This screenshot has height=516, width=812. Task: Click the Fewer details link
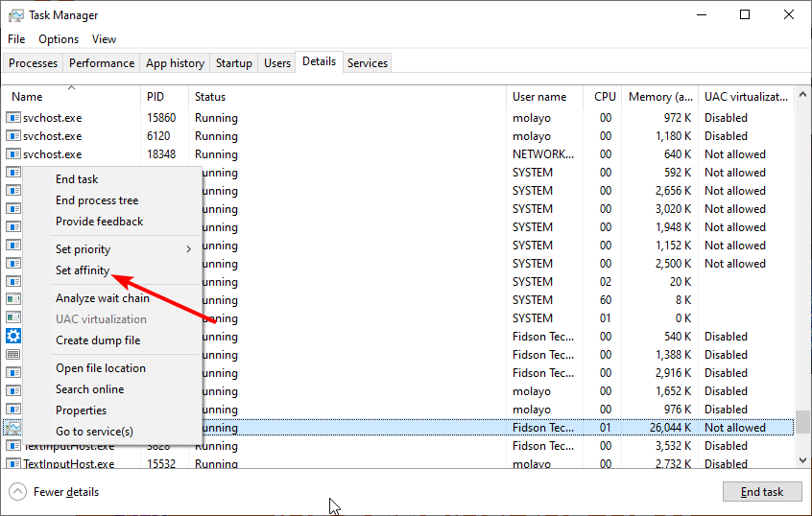(65, 492)
